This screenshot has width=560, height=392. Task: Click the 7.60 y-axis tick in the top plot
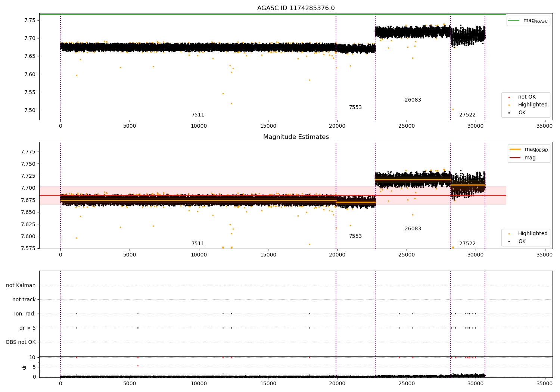tap(30, 74)
